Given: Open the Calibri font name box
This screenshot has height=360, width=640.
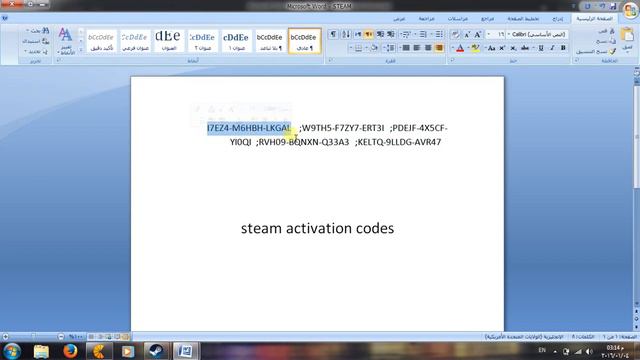Looking at the screenshot, I should click(x=538, y=35).
